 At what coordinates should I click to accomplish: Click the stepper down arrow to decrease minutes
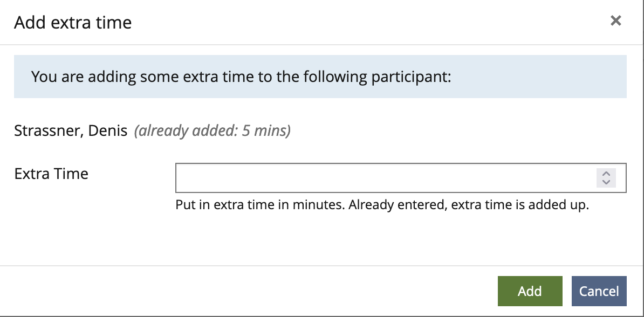point(606,182)
